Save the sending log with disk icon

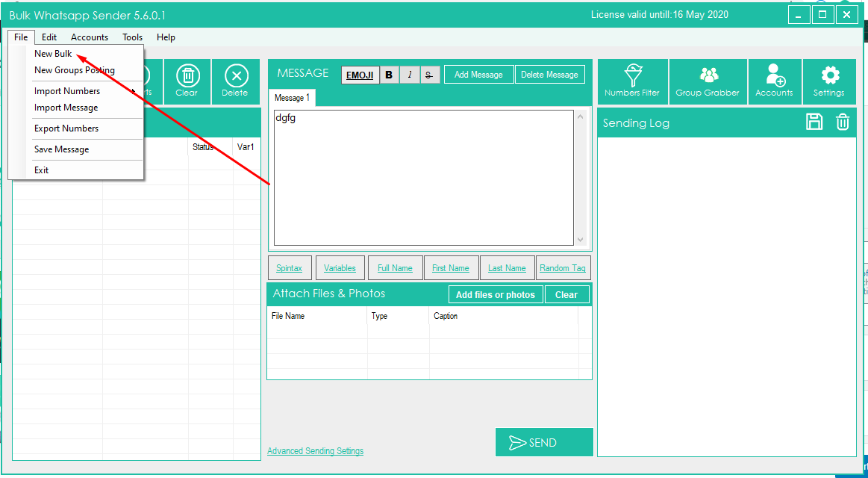[x=814, y=122]
